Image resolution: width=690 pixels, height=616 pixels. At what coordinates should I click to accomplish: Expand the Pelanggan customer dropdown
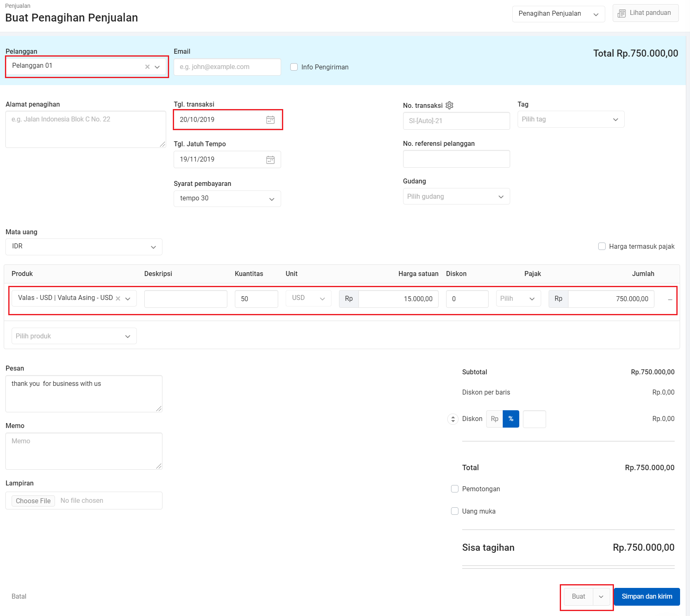coord(157,67)
